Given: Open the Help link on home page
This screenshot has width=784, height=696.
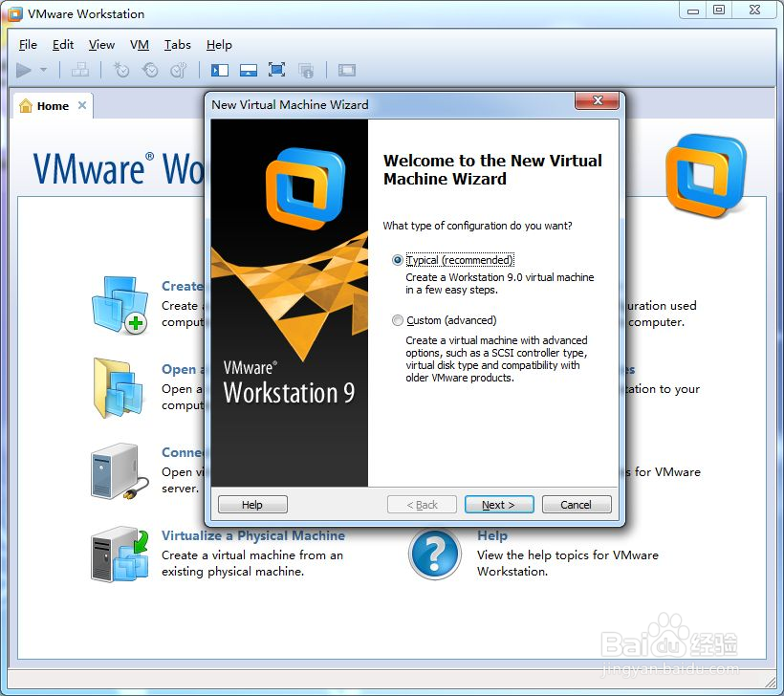Looking at the screenshot, I should 492,535.
